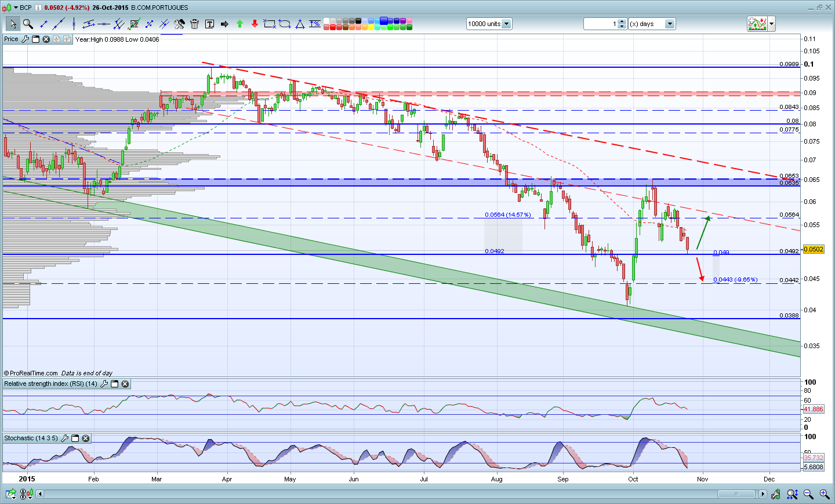The image size is (835, 504).
Task: Maximize the Price panel window icon
Action: coord(35,39)
